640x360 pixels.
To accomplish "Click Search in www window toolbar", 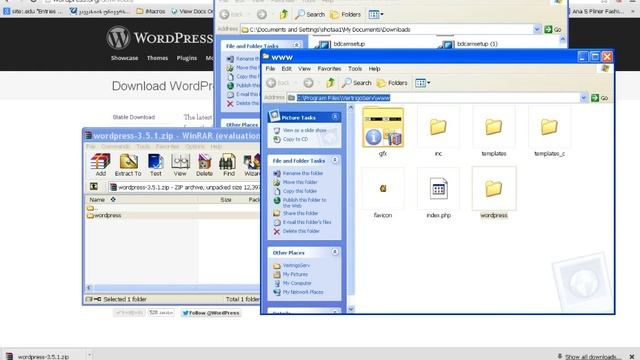I will [x=357, y=83].
